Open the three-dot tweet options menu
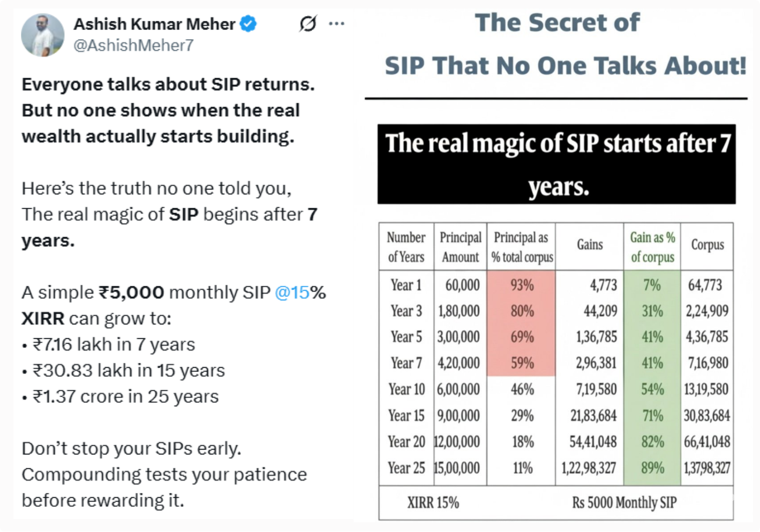This screenshot has height=532, width=760. [337, 24]
